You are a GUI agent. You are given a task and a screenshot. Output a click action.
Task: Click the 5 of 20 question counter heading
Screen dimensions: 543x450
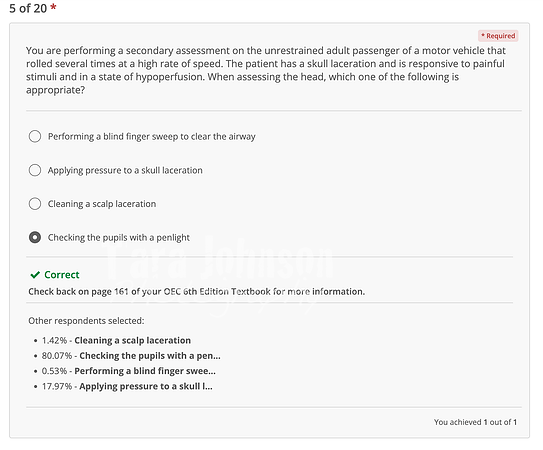click(x=28, y=8)
